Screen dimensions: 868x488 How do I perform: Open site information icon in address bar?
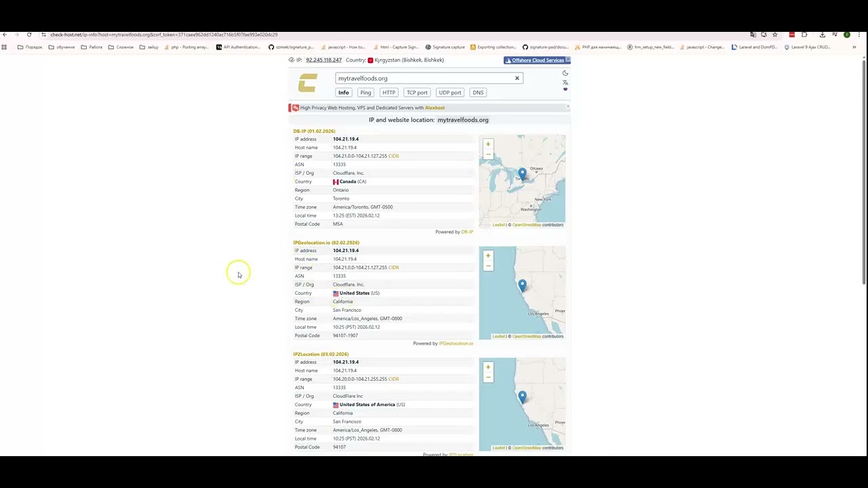click(x=43, y=35)
